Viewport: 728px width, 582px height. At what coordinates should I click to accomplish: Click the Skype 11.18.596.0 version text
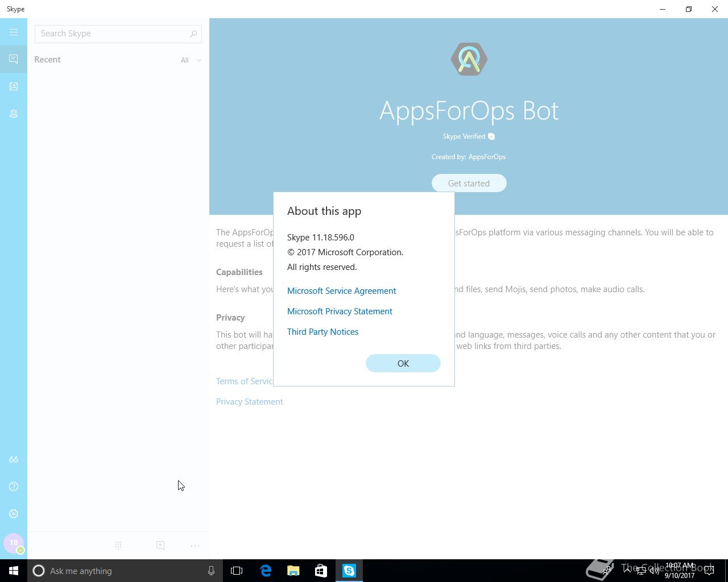(321, 237)
